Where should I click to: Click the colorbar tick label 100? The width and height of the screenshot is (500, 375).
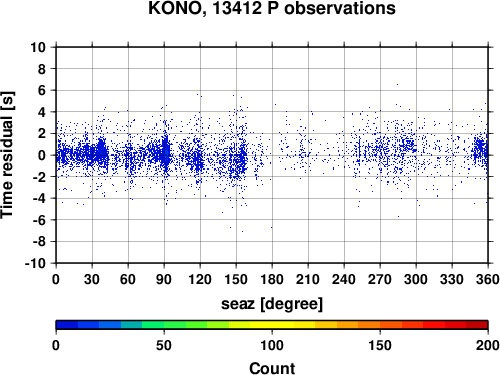point(272,345)
